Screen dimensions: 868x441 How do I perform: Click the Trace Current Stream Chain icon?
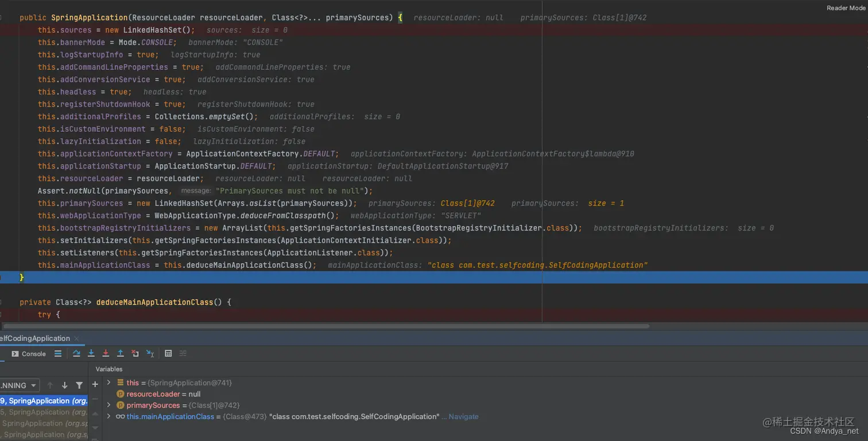183,353
